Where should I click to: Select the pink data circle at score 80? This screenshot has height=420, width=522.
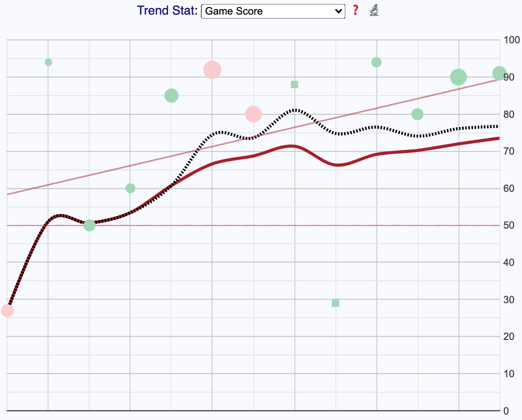(x=253, y=114)
